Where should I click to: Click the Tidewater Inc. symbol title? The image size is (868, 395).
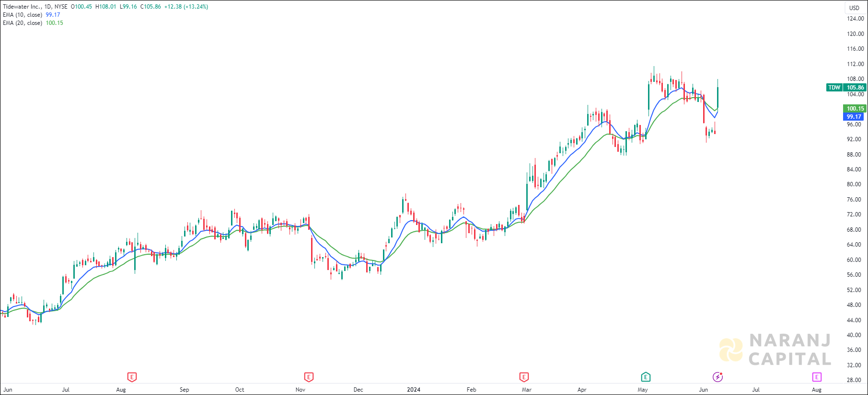(x=22, y=7)
